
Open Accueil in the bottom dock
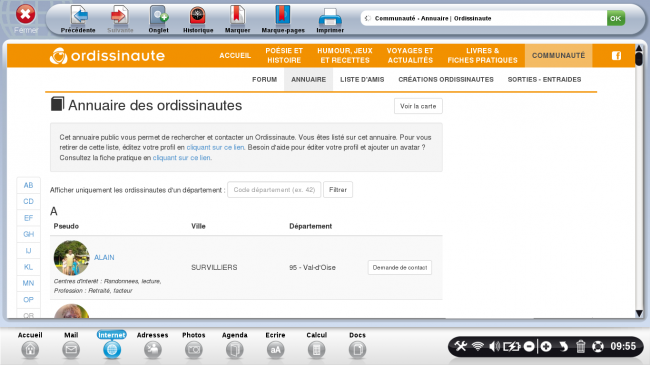pyautogui.click(x=30, y=345)
